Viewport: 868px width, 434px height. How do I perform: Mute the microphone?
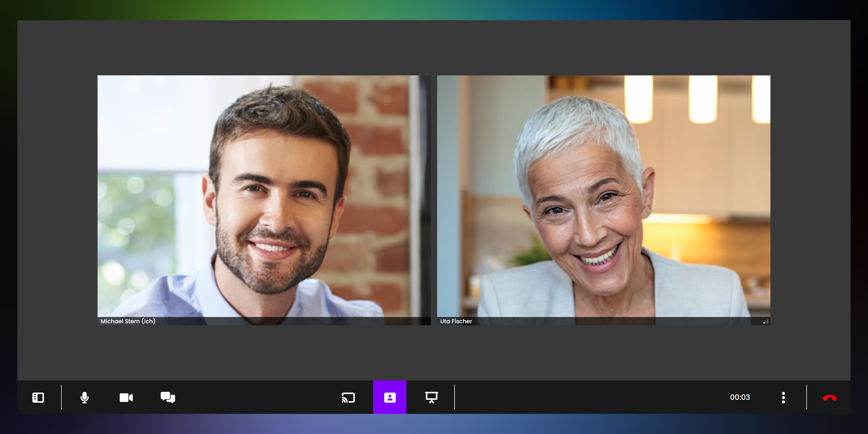[85, 398]
